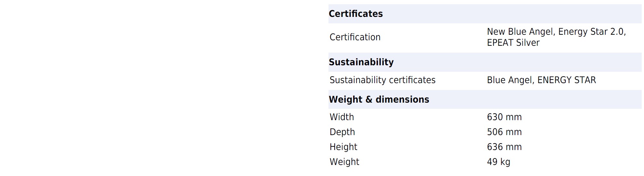
Task: Click "Weight" in the bold dimensions heading
Action: point(345,99)
